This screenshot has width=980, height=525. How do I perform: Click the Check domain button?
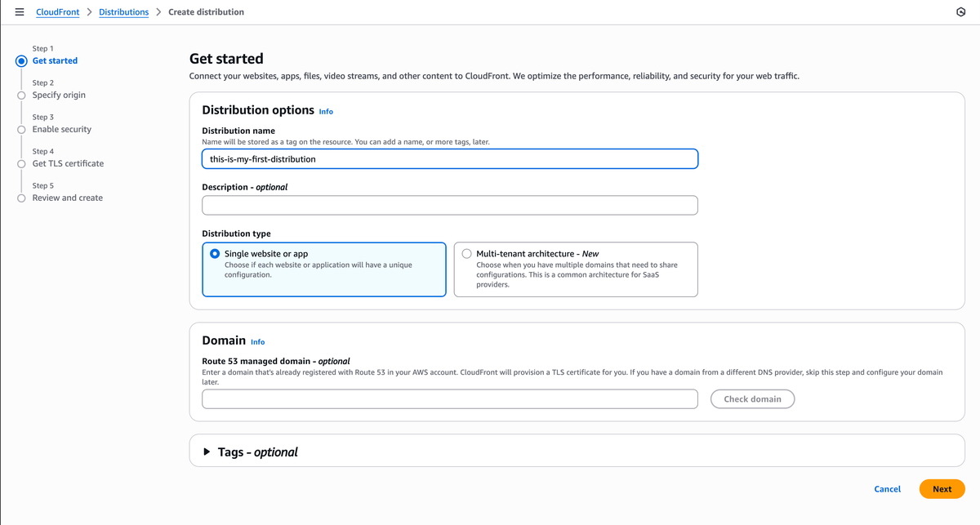point(752,399)
